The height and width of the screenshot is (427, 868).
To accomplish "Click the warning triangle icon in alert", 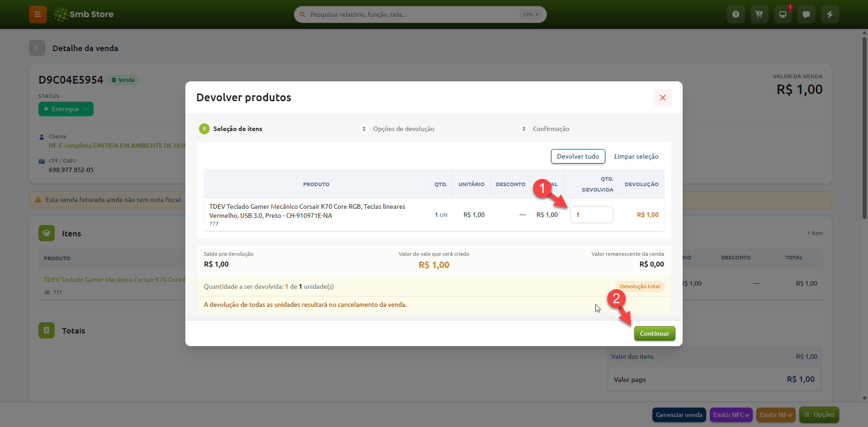I will click(38, 200).
